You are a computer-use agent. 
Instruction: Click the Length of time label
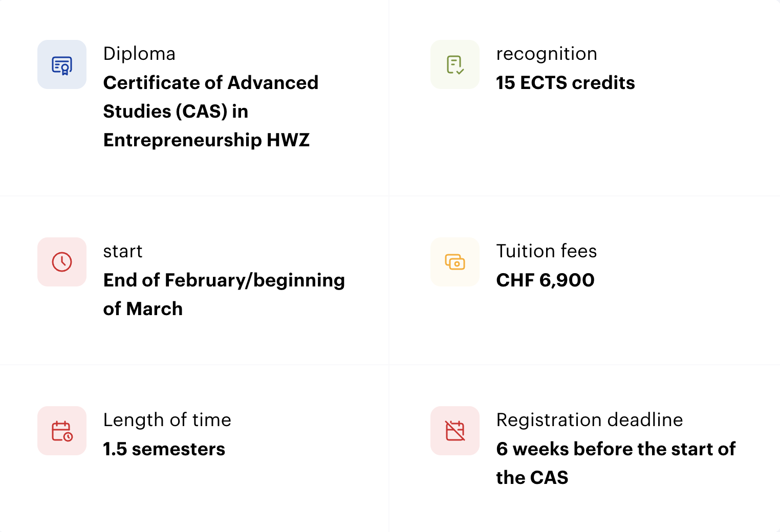tap(167, 420)
